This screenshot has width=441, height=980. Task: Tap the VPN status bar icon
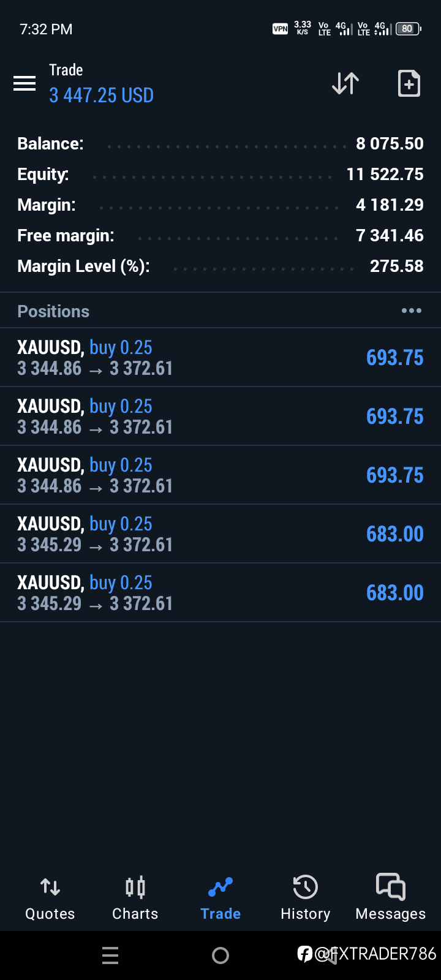(280, 29)
